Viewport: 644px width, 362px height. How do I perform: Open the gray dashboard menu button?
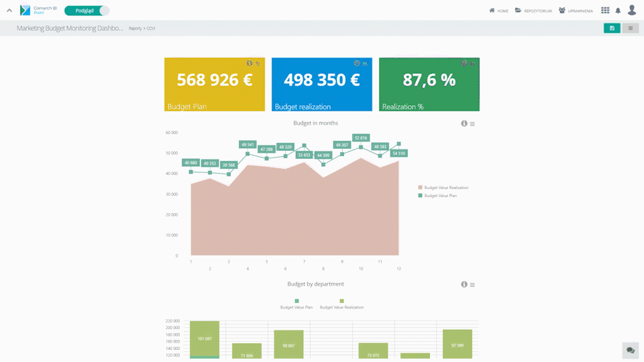click(x=630, y=28)
